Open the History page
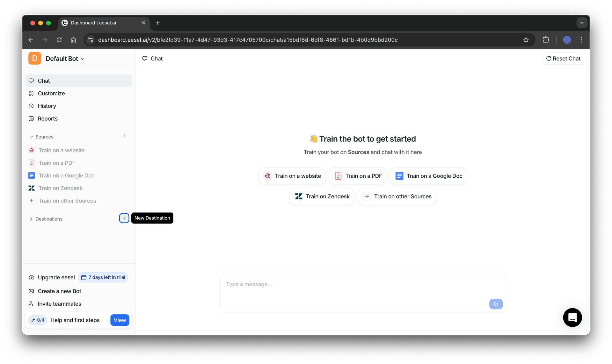Image resolution: width=612 pixels, height=364 pixels. pos(78,106)
